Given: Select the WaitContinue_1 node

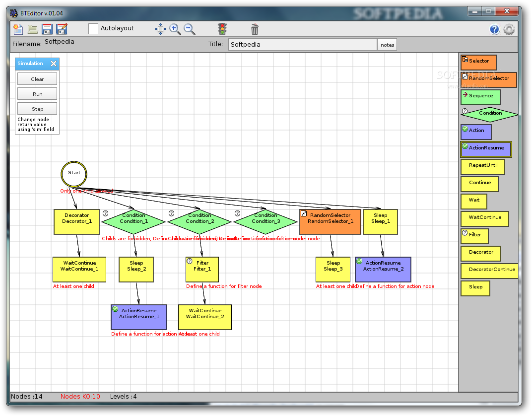Looking at the screenshot, I should pos(79,270).
